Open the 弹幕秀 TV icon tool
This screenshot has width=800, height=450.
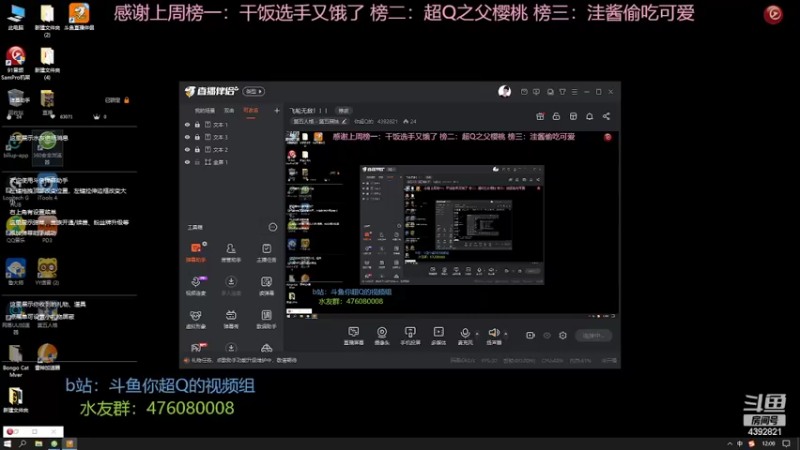231,319
